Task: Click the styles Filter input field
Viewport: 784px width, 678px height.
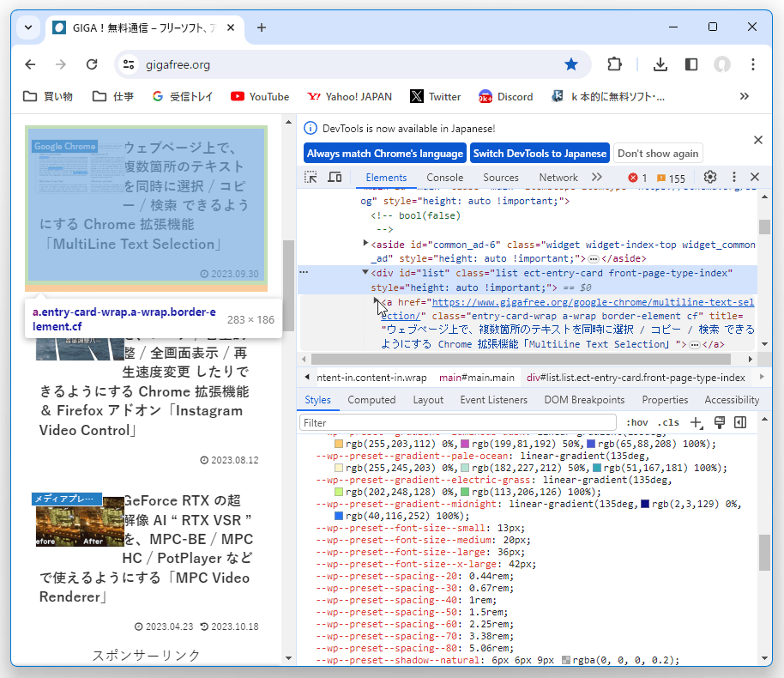Action: click(457, 423)
